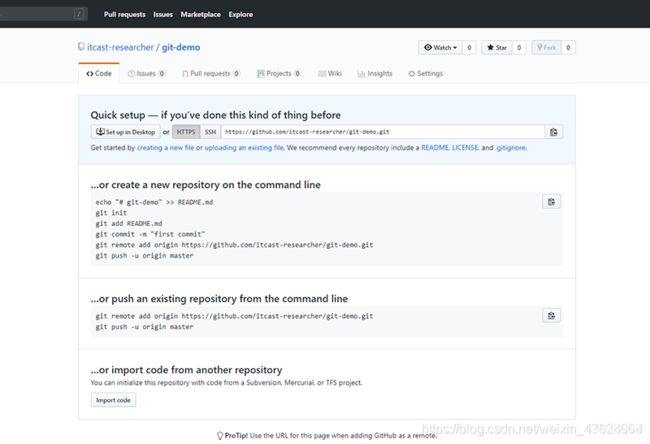Screen dimensions: 650x444
Task: Select the HTTPS protocol toggle
Action: (186, 132)
